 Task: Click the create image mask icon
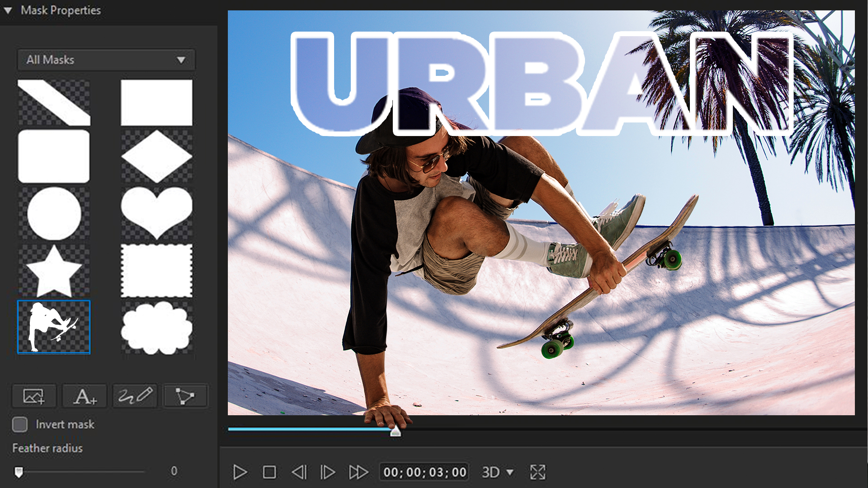[x=34, y=396]
